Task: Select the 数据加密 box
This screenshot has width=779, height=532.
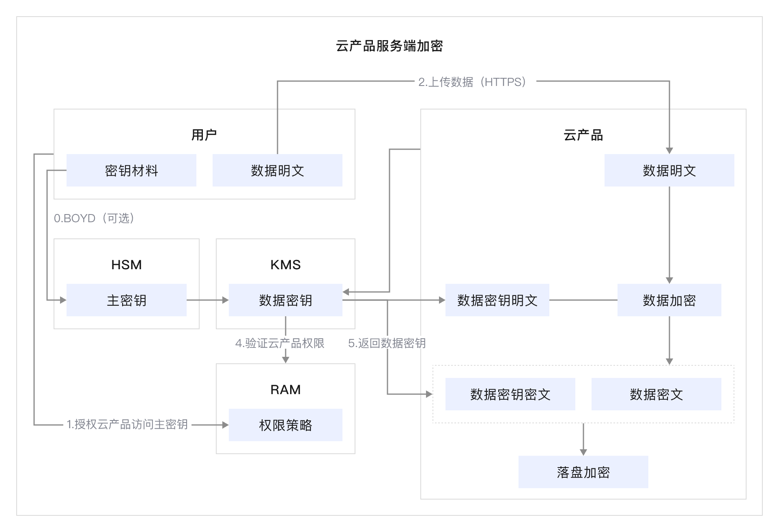Action: tap(669, 300)
